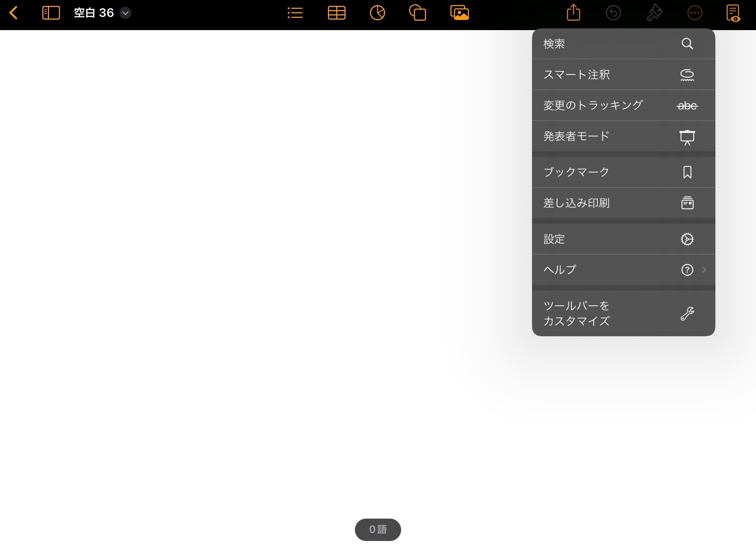
Task: Tap the 0 語 word count pill
Action: click(378, 529)
